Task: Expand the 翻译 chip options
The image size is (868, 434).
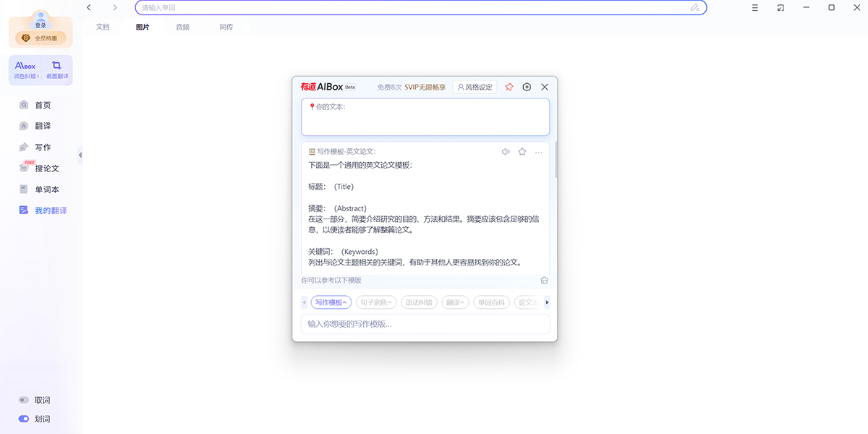Action: point(456,302)
